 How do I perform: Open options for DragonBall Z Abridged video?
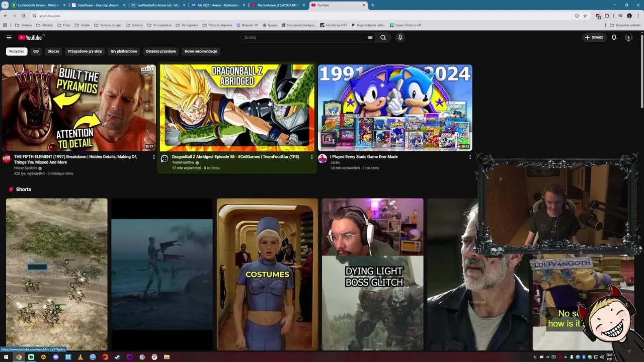311,157
